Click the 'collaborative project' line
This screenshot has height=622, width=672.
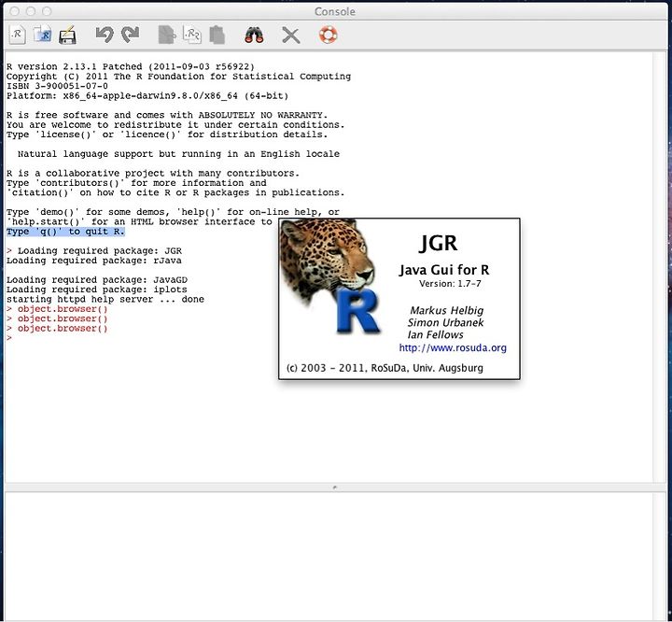click(x=153, y=174)
